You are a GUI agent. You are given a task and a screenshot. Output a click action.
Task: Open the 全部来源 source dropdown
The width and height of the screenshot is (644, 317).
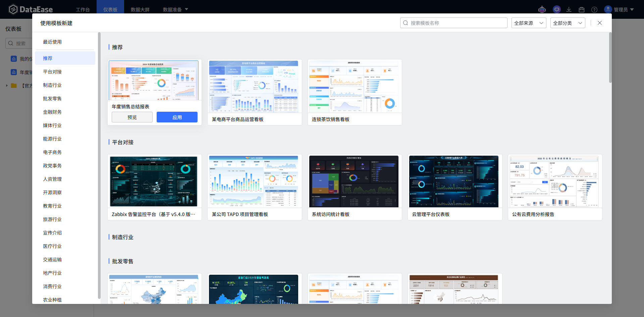click(x=529, y=23)
